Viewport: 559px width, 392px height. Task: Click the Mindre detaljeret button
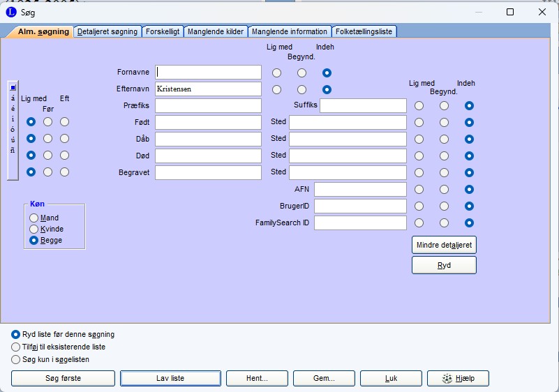click(444, 245)
